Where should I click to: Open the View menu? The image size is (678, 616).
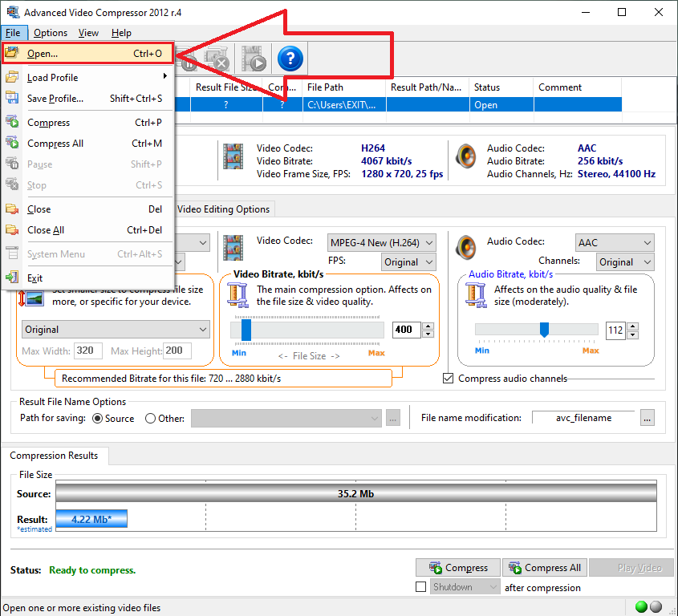click(88, 33)
